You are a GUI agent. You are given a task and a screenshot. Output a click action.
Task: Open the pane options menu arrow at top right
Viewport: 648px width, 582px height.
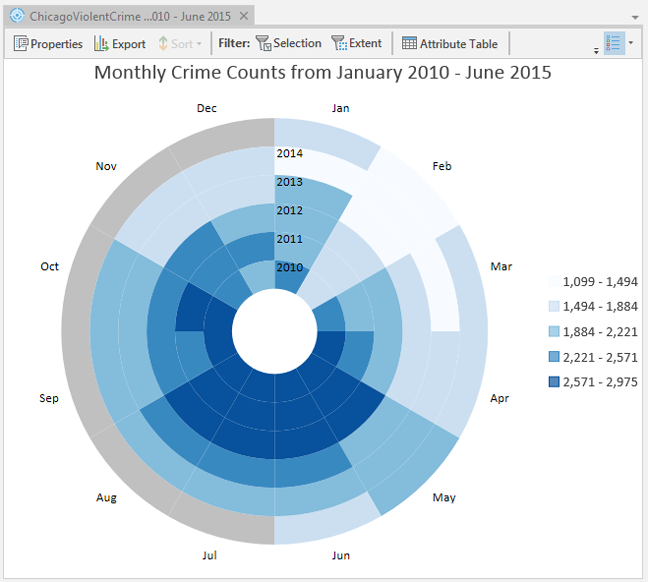635,17
